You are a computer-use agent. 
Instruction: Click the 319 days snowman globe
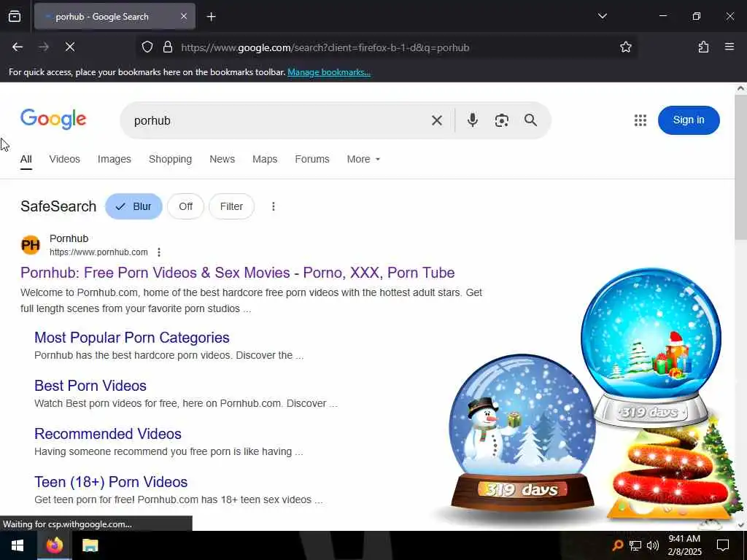(x=522, y=432)
